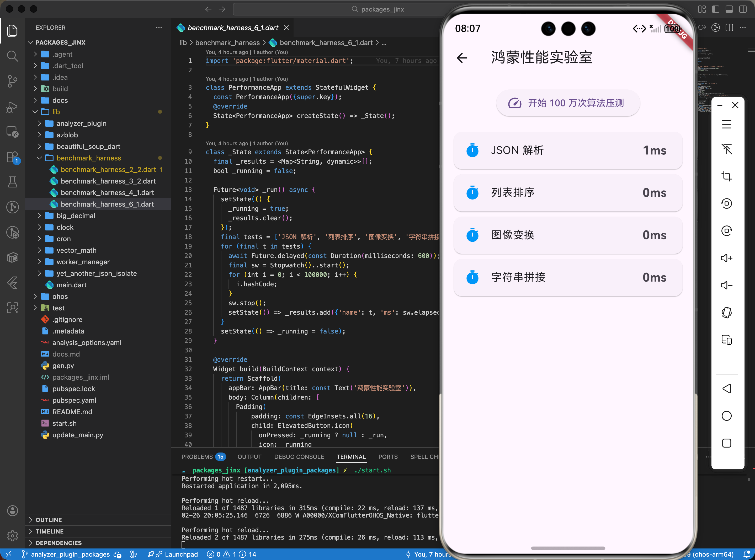Switch to the PROBLEMS tab

pos(197,457)
